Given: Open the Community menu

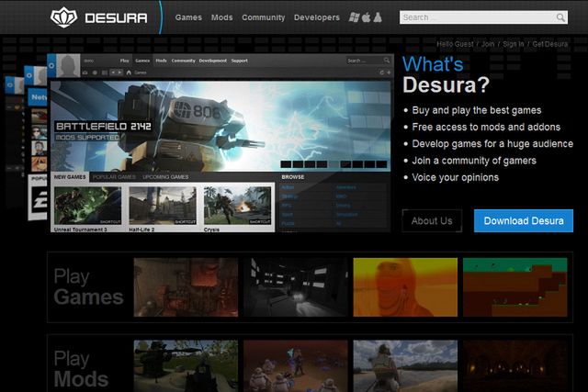Looking at the screenshot, I should [x=264, y=17].
